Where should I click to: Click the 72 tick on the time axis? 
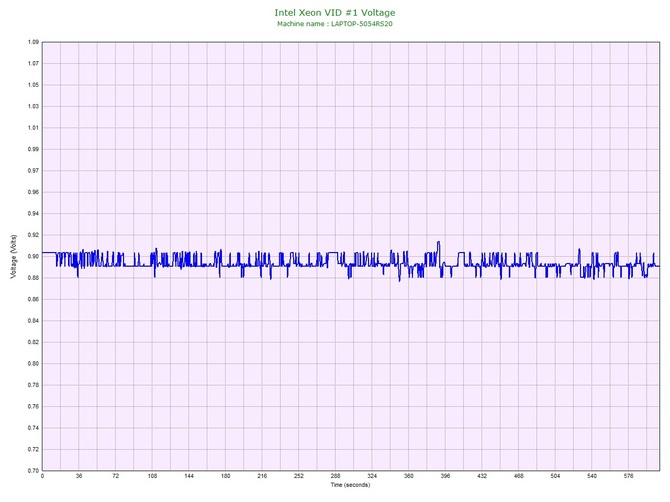click(116, 476)
